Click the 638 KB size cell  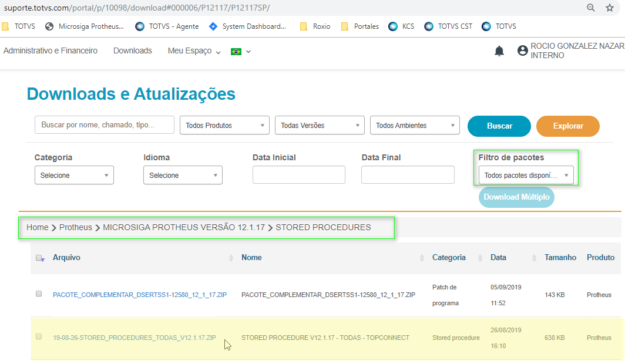click(555, 338)
